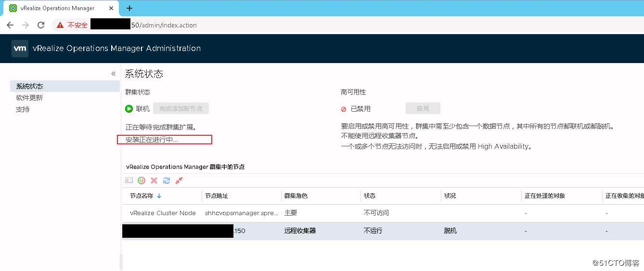Reload the page with browser refresh icon
The width and height of the screenshot is (644, 271).
tap(41, 25)
